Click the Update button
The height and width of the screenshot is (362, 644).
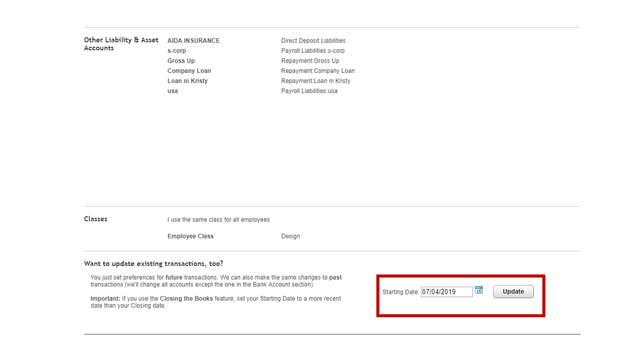coord(513,291)
